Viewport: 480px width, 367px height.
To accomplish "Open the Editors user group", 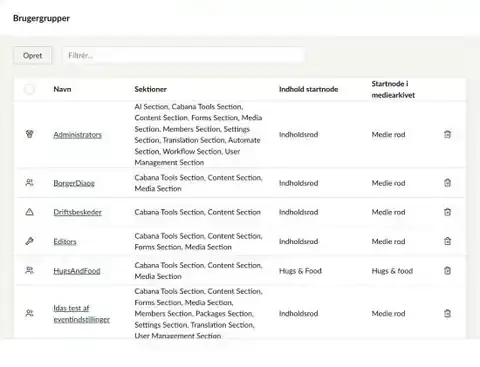I will tap(65, 241).
